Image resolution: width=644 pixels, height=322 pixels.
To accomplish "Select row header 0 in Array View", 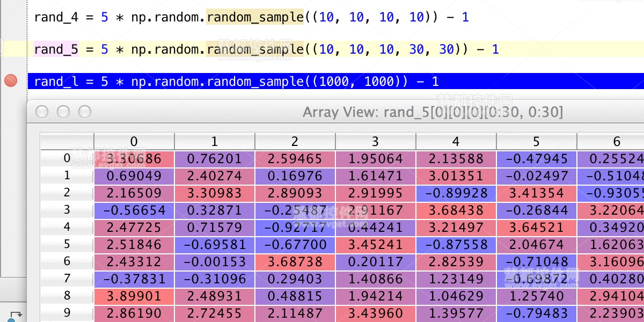I will [x=67, y=159].
